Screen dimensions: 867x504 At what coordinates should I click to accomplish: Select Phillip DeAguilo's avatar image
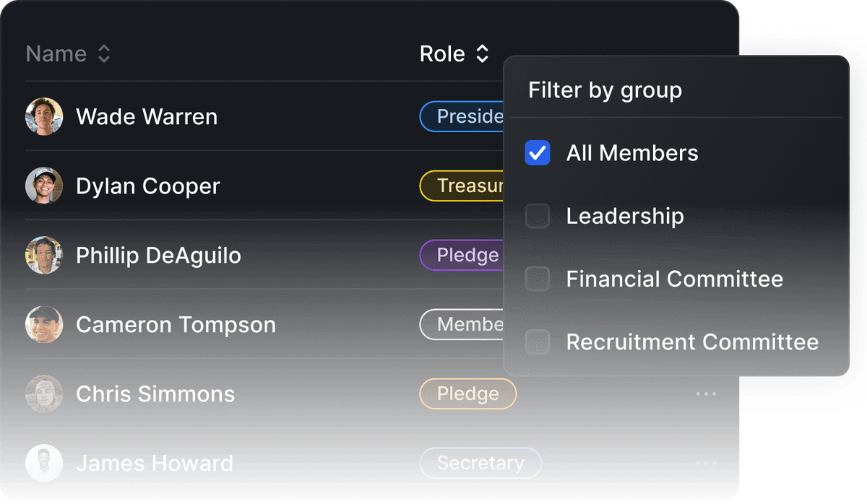[x=44, y=255]
